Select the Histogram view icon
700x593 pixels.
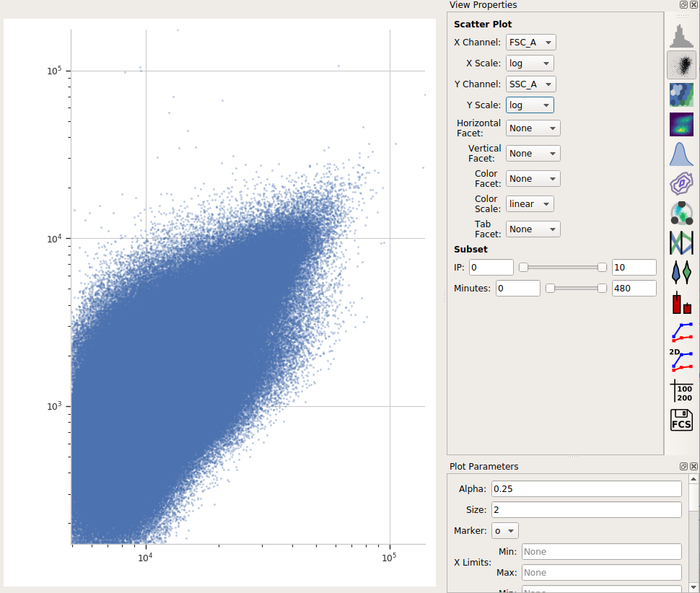681,36
